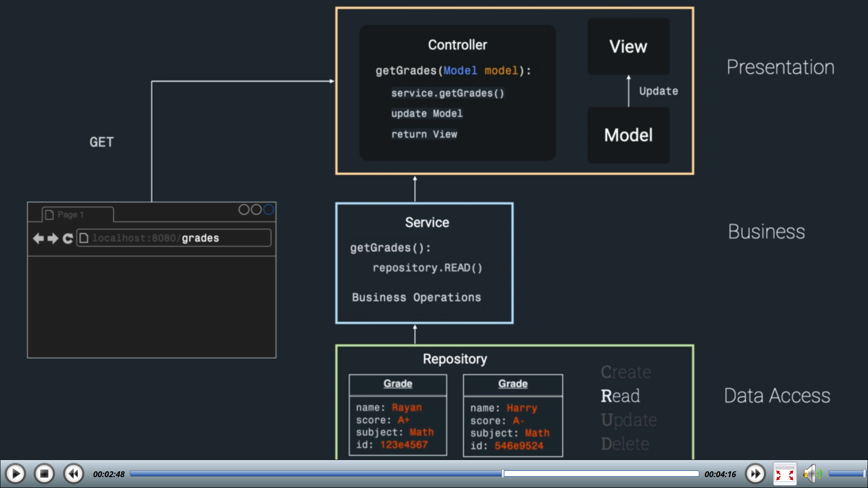Select the Page 1 browser tab
This screenshot has width=868, height=488.
77,215
